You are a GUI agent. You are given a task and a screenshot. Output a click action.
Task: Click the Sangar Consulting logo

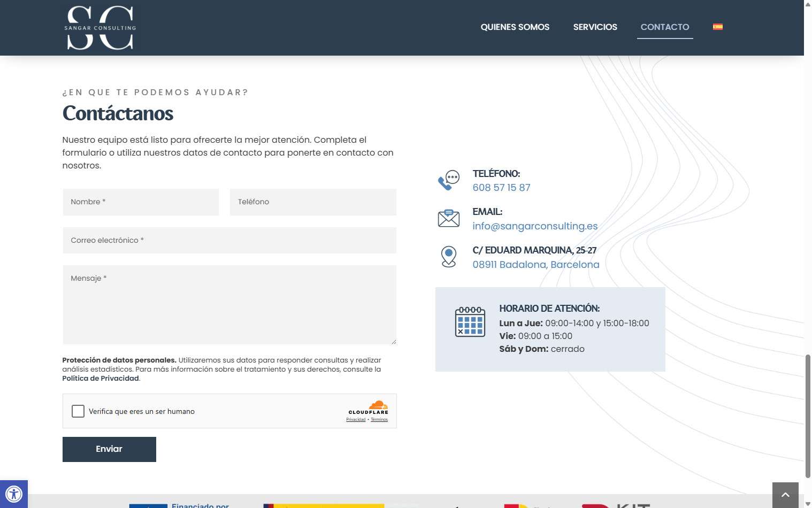pyautogui.click(x=100, y=28)
